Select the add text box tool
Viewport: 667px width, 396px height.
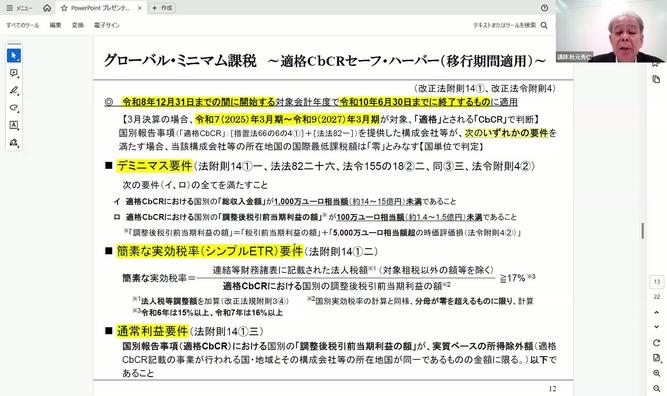coord(14,125)
